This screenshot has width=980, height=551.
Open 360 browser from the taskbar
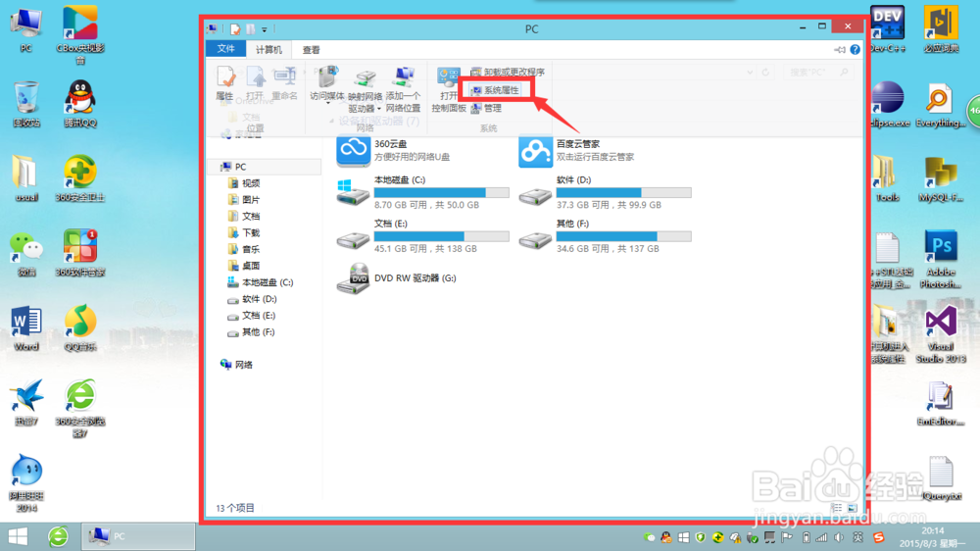tap(58, 536)
